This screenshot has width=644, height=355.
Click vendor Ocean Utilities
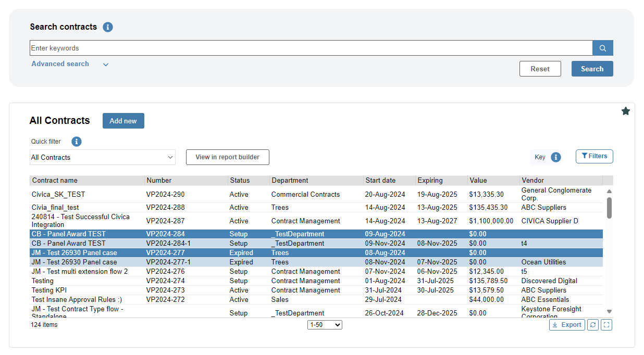tap(543, 262)
